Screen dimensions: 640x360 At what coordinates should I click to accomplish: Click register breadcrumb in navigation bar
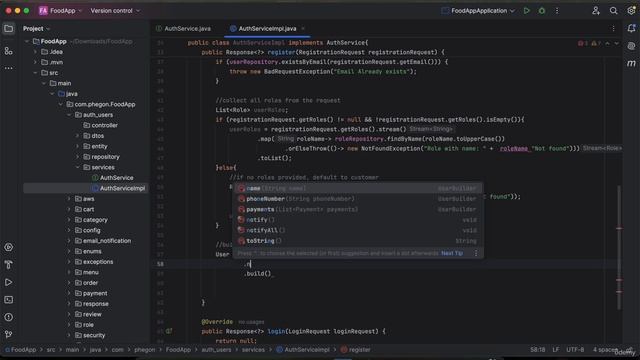tap(356, 350)
